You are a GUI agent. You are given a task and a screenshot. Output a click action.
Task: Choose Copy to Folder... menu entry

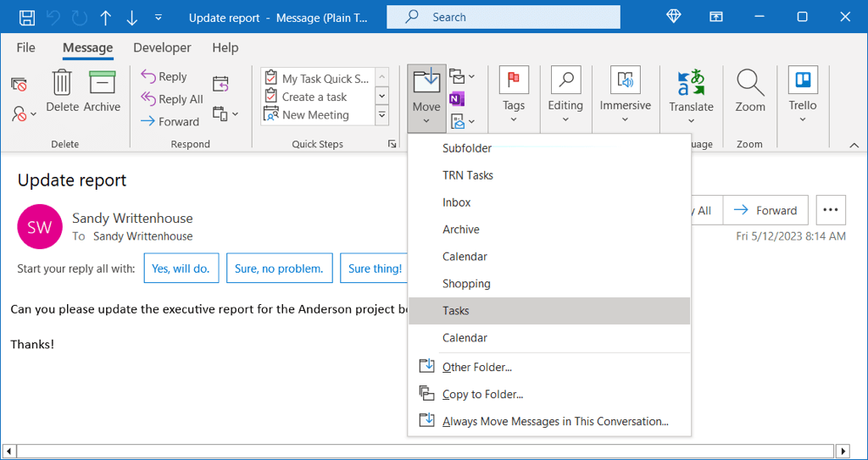482,394
